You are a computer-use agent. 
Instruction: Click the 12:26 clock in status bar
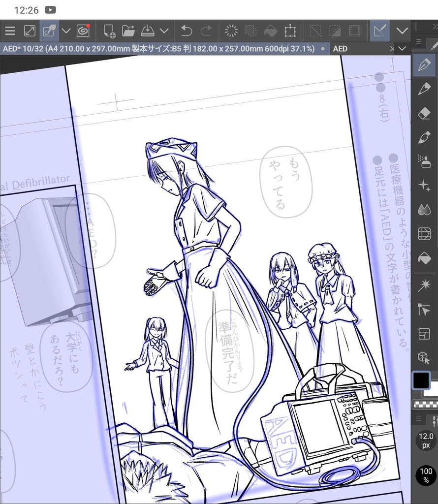coord(27,10)
